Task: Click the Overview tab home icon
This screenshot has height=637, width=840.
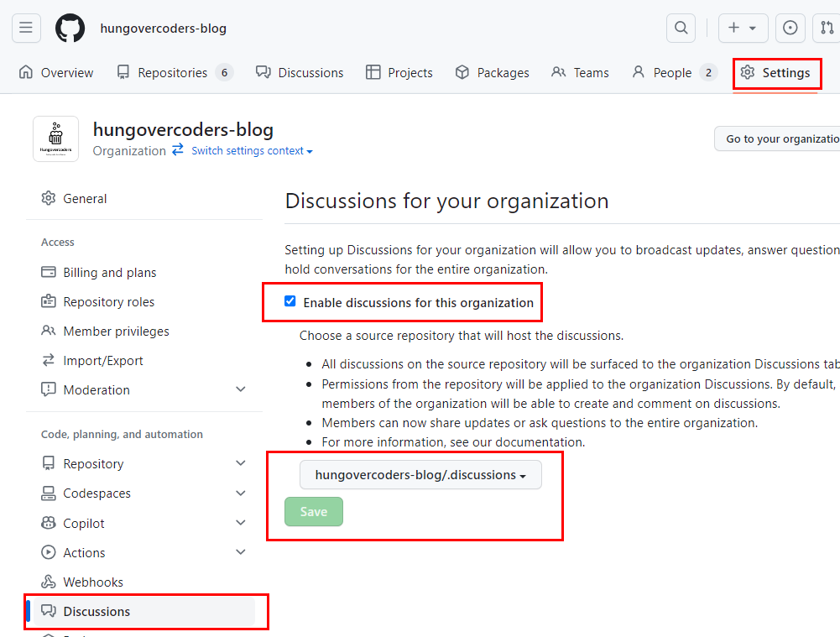Action: (x=26, y=72)
